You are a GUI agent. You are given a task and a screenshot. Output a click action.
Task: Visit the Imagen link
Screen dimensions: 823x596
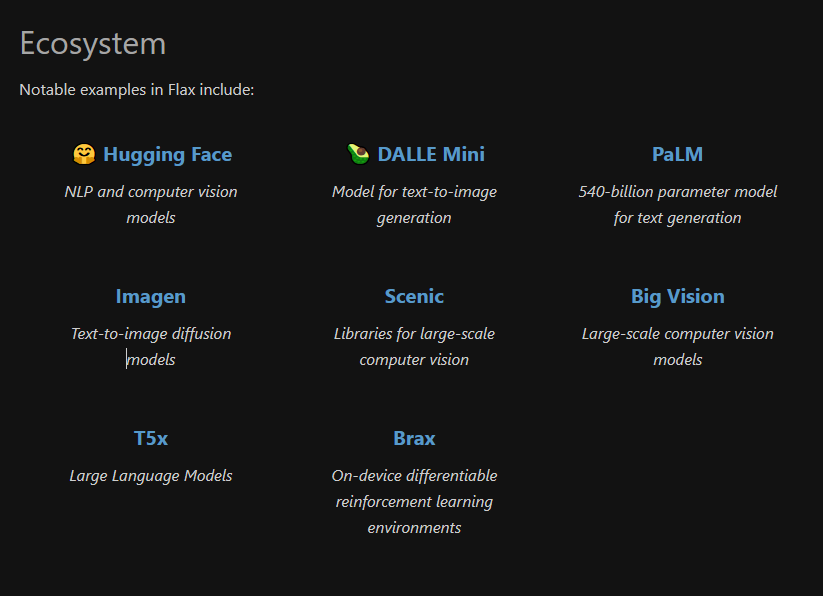(150, 296)
